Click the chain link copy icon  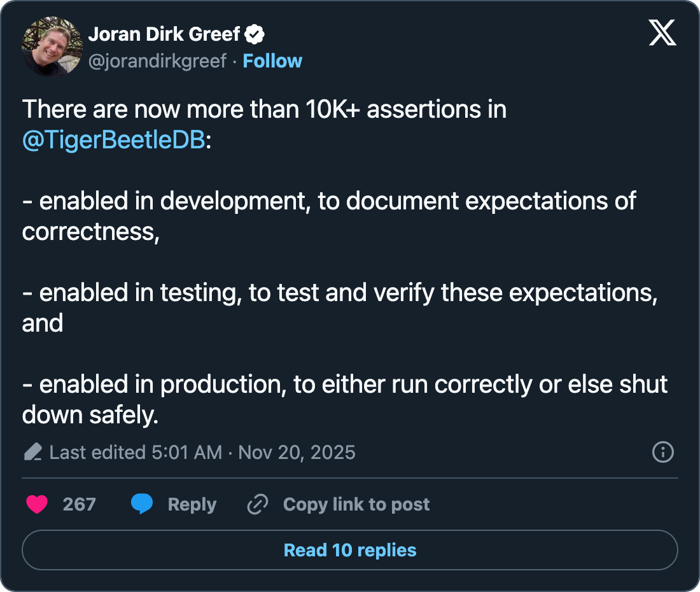(257, 505)
